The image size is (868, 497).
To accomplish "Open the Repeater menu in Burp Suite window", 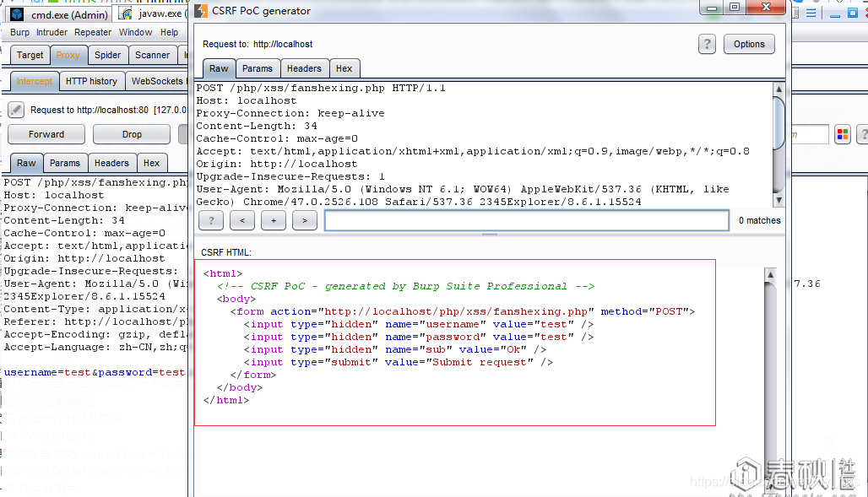I will tap(92, 32).
